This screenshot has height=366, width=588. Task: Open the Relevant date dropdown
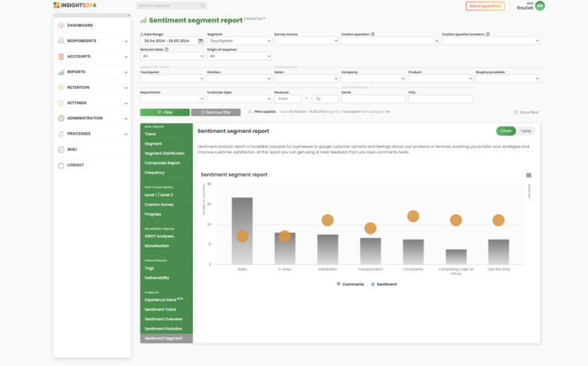[x=172, y=56]
